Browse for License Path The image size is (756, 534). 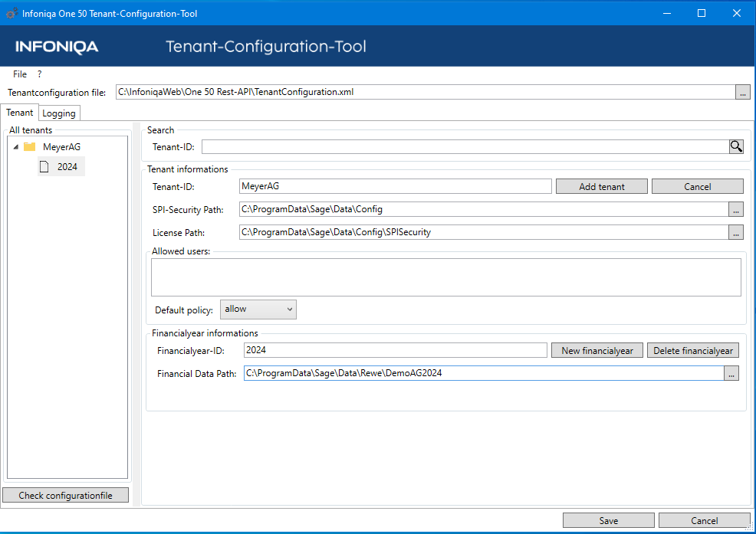point(736,232)
